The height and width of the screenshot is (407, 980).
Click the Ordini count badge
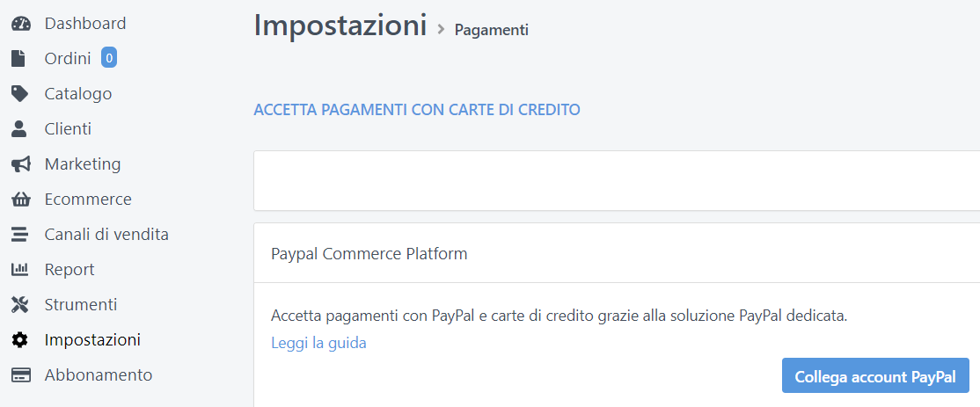point(109,58)
